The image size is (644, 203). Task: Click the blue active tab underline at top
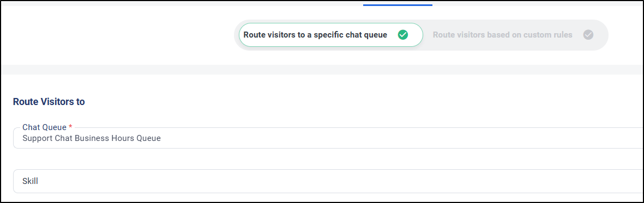[x=398, y=5]
